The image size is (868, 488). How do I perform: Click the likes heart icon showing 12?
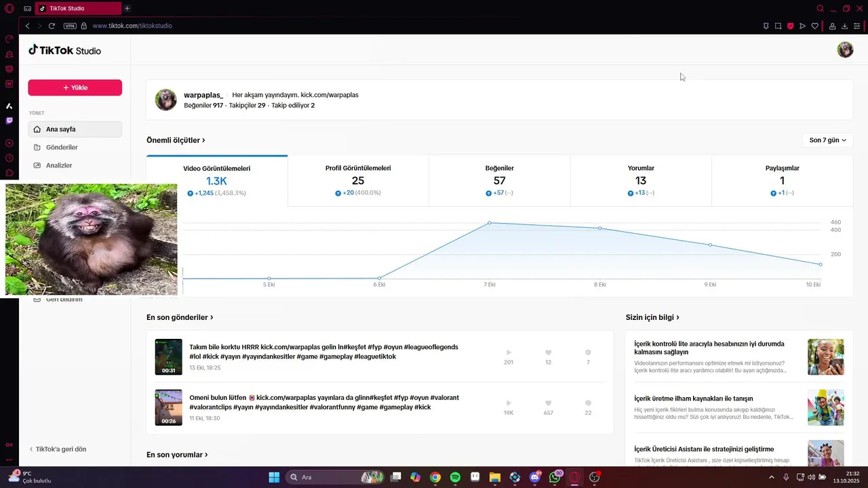(x=548, y=352)
